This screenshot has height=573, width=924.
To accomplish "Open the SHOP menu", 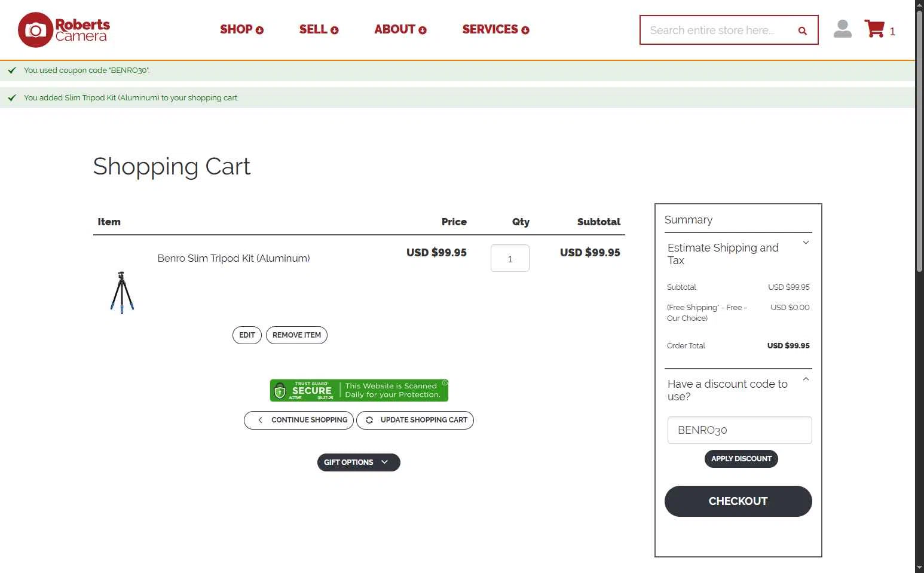I will 241,29.
